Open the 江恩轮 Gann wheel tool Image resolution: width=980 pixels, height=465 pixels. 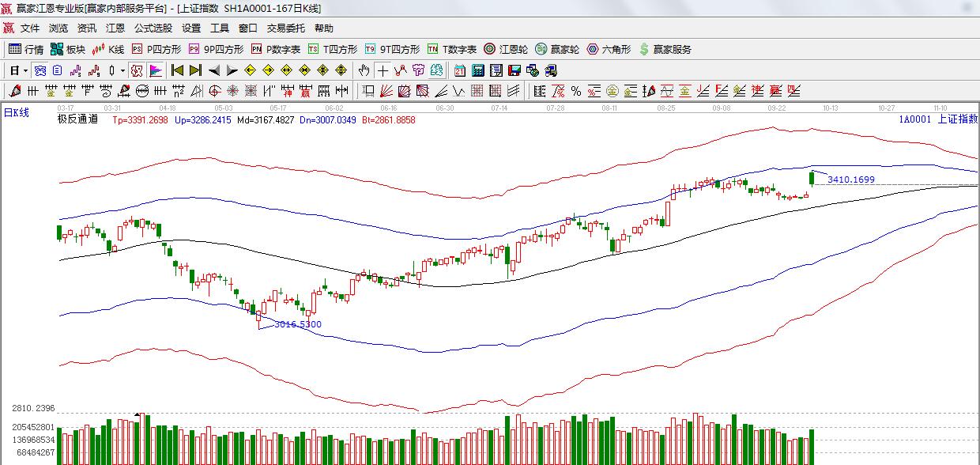coord(505,49)
